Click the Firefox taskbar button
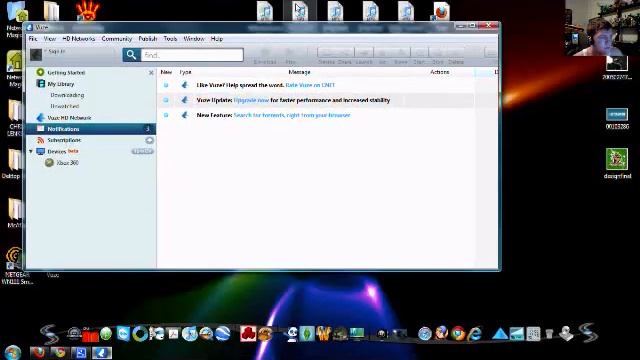The height and width of the screenshot is (360, 640). [x=38, y=352]
